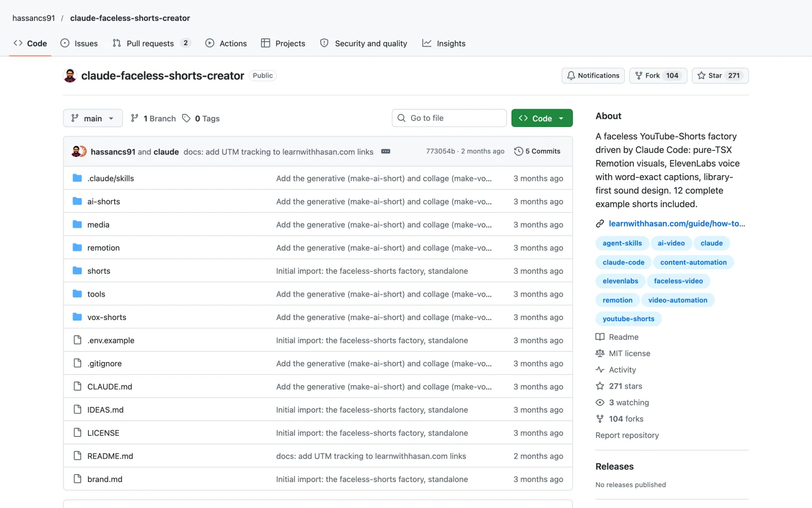Open the Insights tab

[x=444, y=43]
